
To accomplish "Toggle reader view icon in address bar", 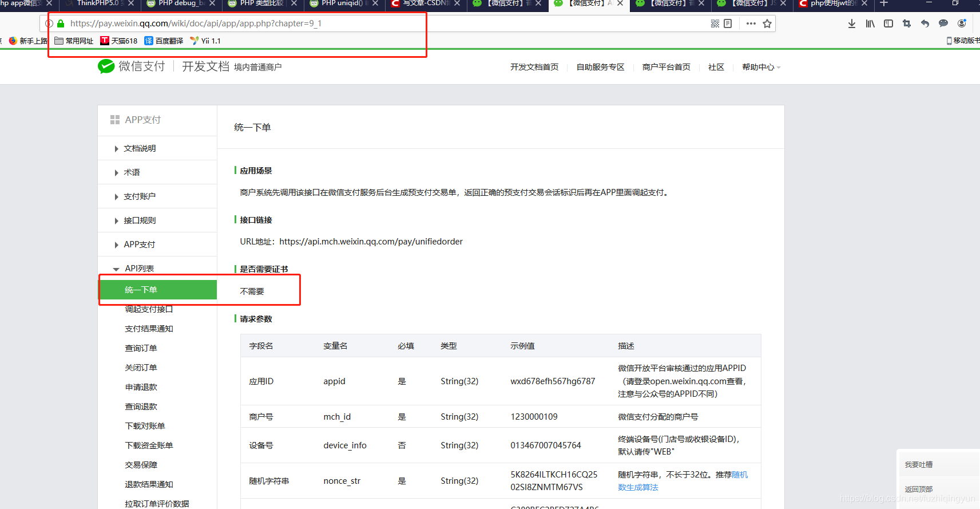I will [728, 23].
